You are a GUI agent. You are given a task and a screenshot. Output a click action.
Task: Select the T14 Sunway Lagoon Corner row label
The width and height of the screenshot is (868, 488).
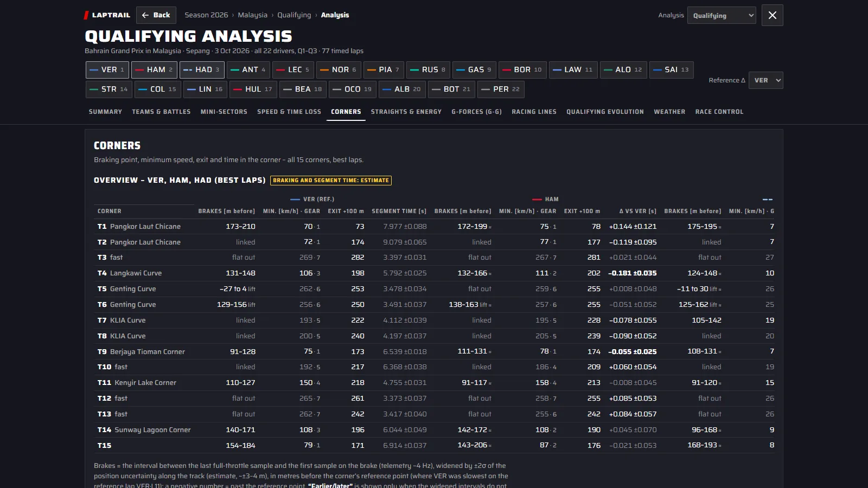(144, 430)
